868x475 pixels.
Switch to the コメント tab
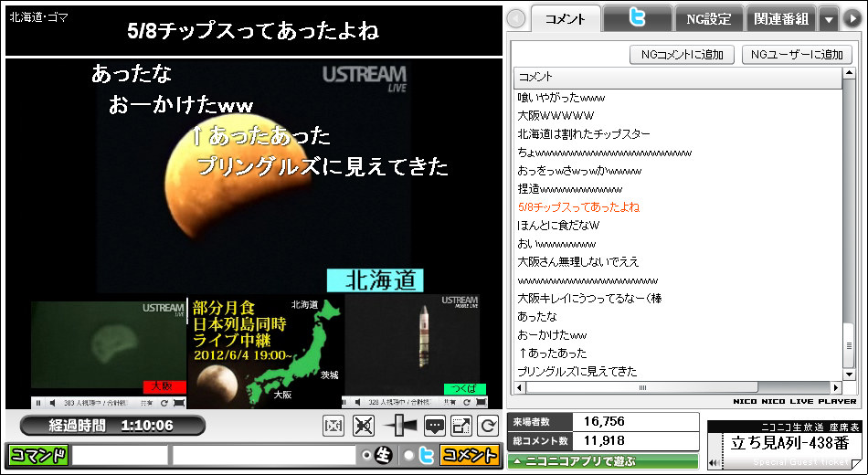[x=566, y=19]
